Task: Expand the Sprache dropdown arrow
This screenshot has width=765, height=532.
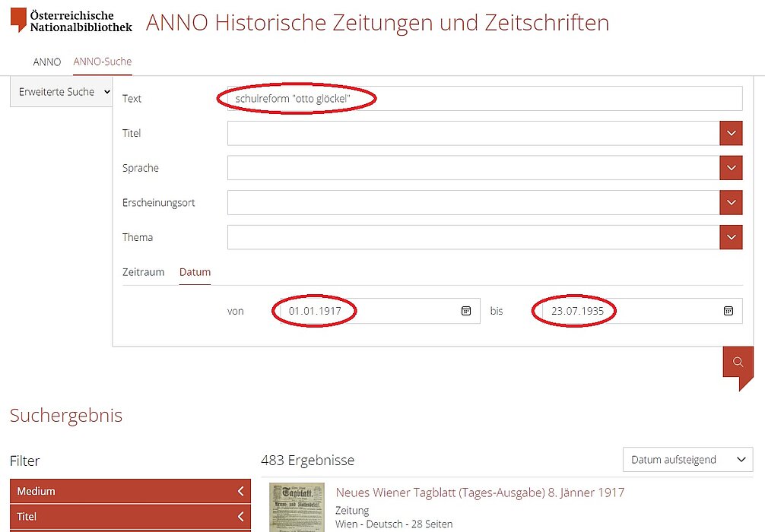Action: point(731,168)
